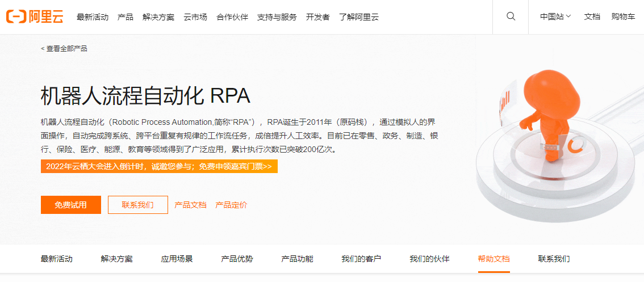Viewport: 644px width, 282px height.
Task: Open the 文档 link in header
Action: (x=592, y=17)
